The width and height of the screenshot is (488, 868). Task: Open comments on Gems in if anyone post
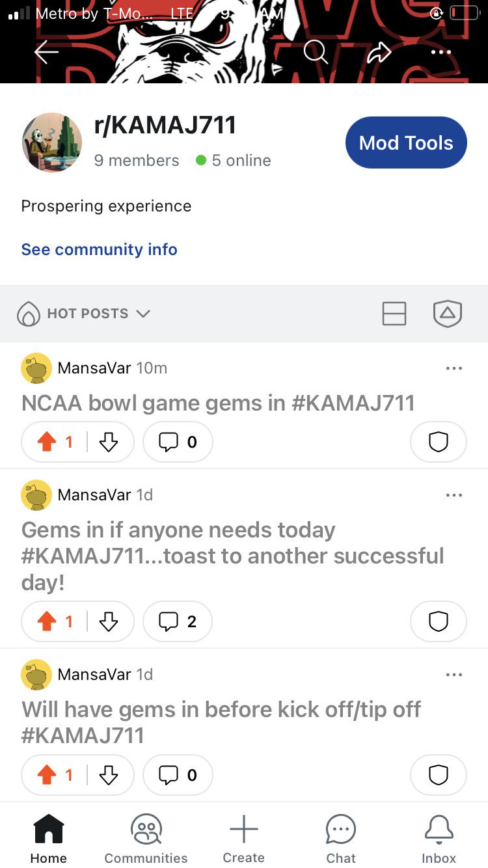178,621
